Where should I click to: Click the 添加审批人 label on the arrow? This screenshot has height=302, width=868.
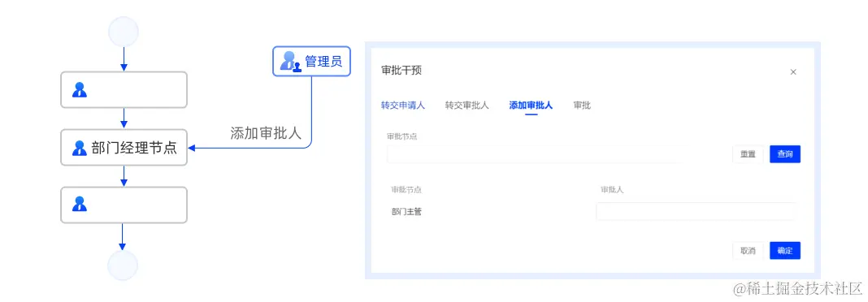pyautogui.click(x=266, y=133)
